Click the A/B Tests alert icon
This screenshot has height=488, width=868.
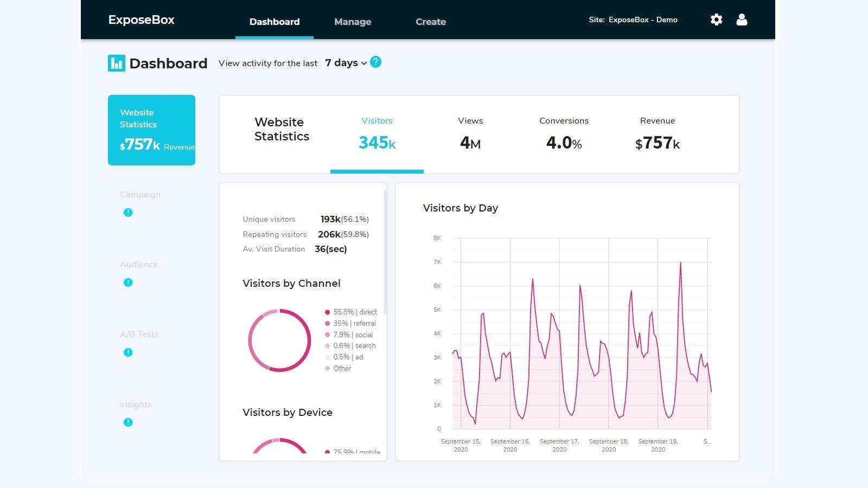(x=128, y=352)
